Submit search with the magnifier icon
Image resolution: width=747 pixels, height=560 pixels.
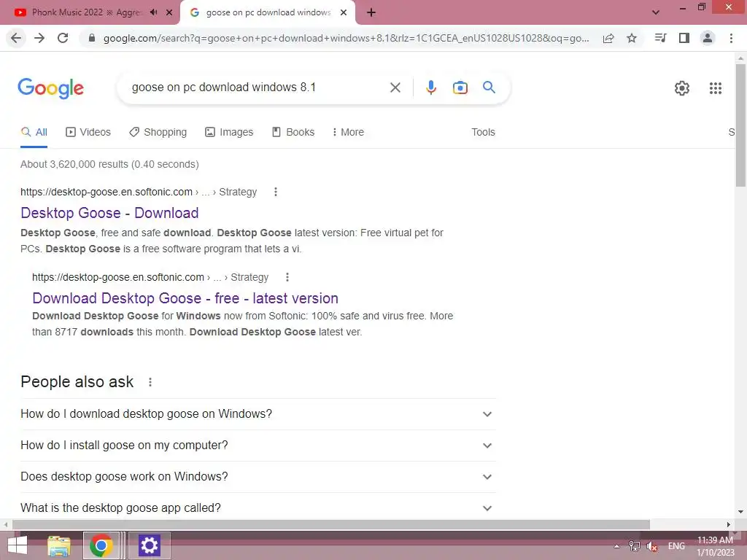(x=489, y=87)
